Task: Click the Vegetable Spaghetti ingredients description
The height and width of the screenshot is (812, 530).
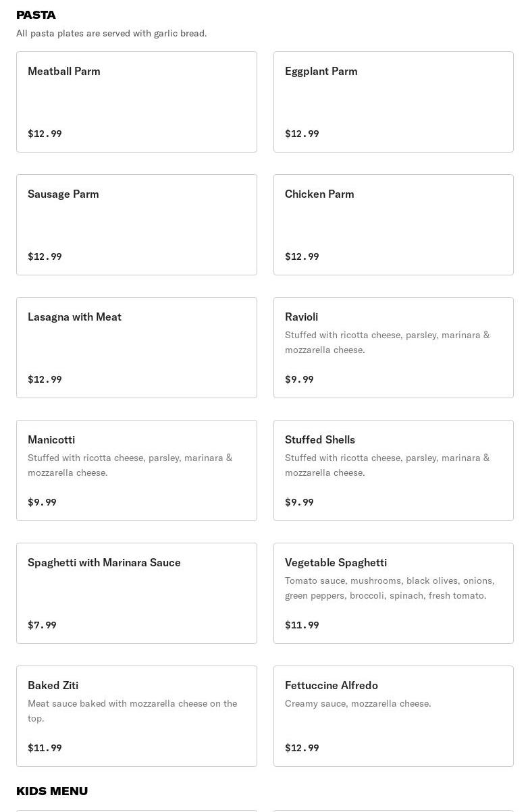Action: coord(390,588)
